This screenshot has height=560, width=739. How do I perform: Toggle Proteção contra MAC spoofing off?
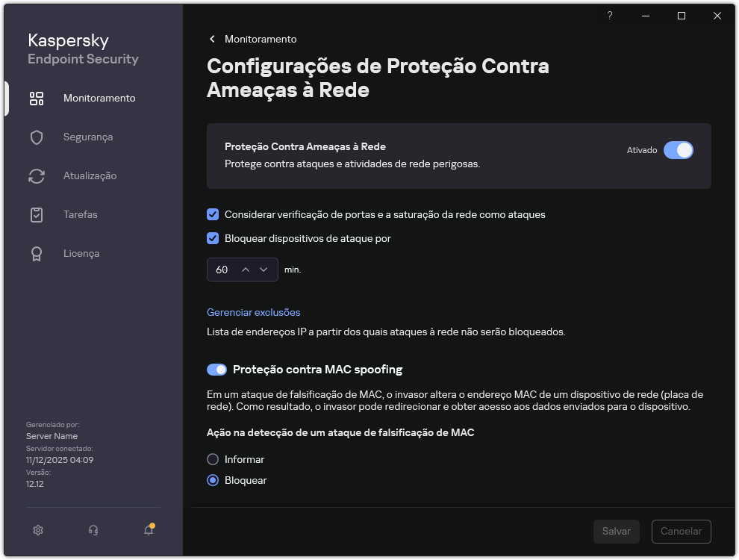[216, 370]
